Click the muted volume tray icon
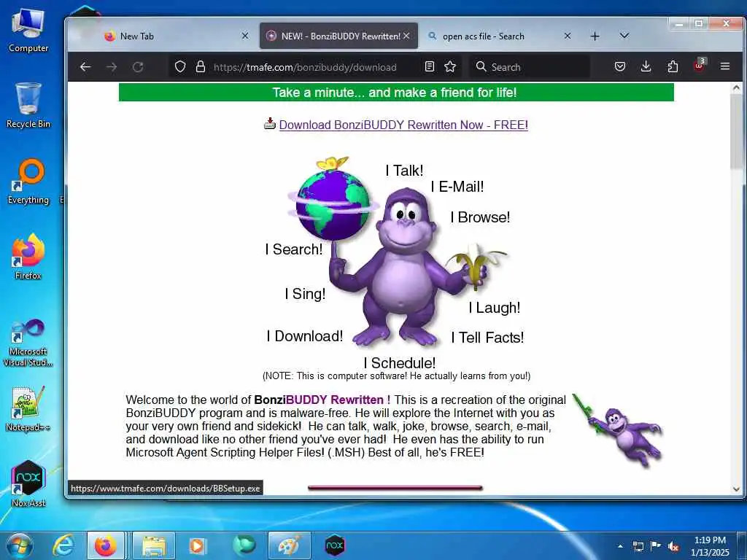 click(673, 546)
